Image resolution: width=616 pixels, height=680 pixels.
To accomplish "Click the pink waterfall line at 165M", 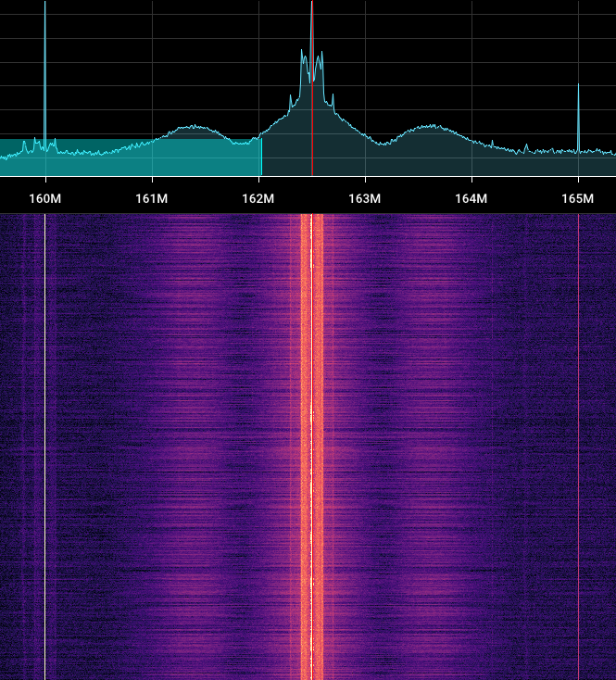I will click(x=578, y=447).
